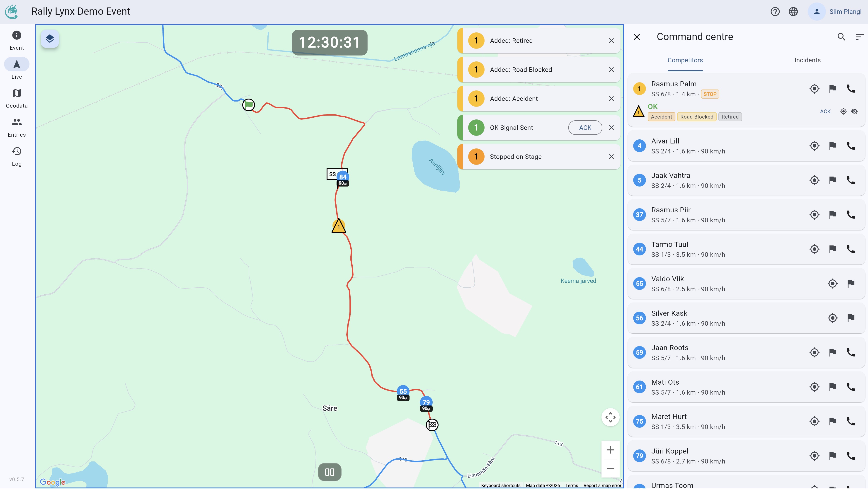This screenshot has width=868, height=490.
Task: Open the Entries panel
Action: coord(16,126)
